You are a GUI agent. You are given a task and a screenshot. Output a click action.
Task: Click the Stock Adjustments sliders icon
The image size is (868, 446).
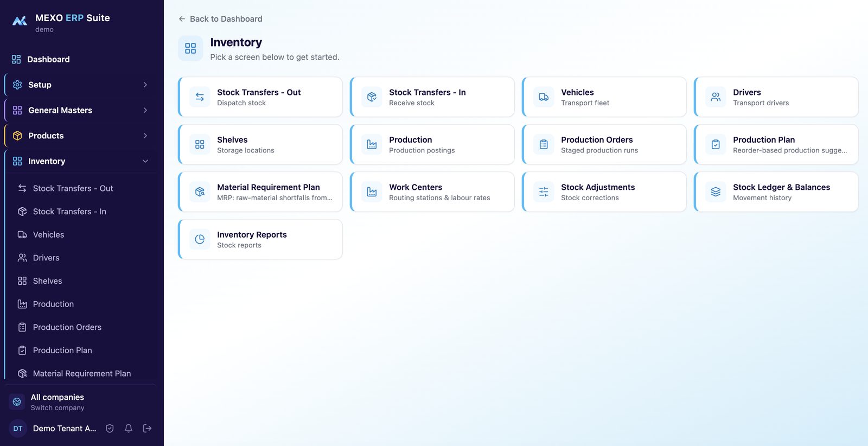tap(544, 192)
